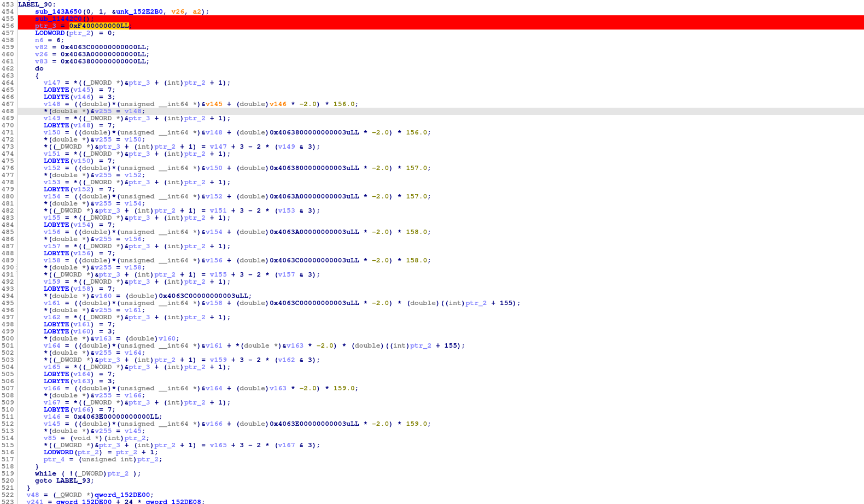The height and width of the screenshot is (504, 864).
Task: Click the v26 = 0x4063A00000000000LL assignment
Action: pos(92,54)
